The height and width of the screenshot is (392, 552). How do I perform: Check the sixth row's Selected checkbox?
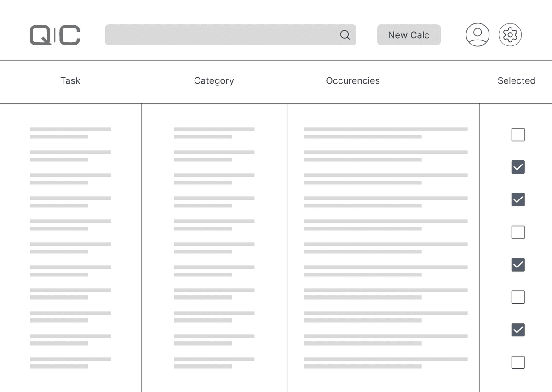(518, 297)
